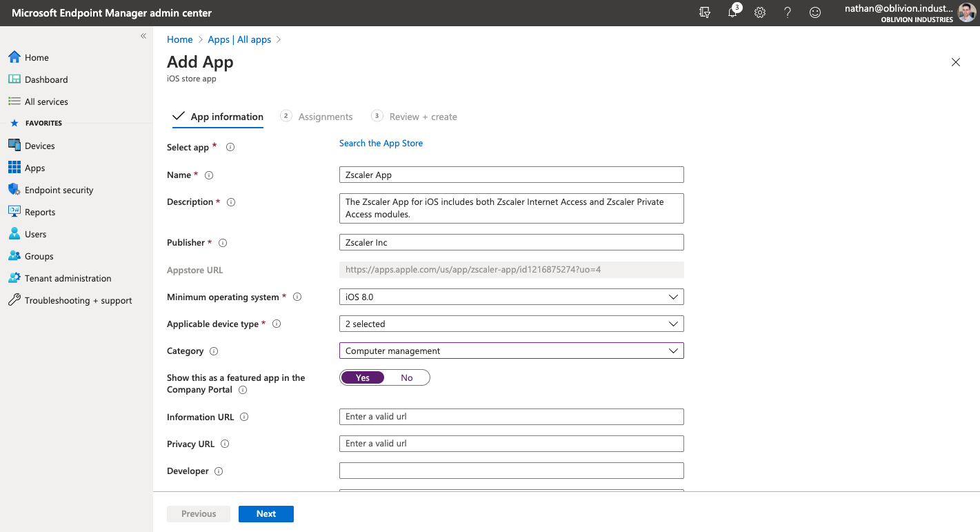
Task: Close the Add App pane
Action: tap(956, 62)
